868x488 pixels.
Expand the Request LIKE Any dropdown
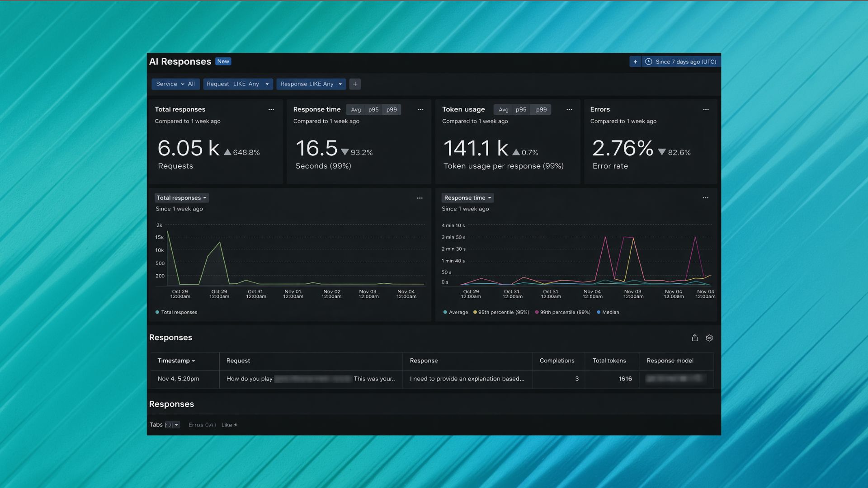tap(237, 84)
